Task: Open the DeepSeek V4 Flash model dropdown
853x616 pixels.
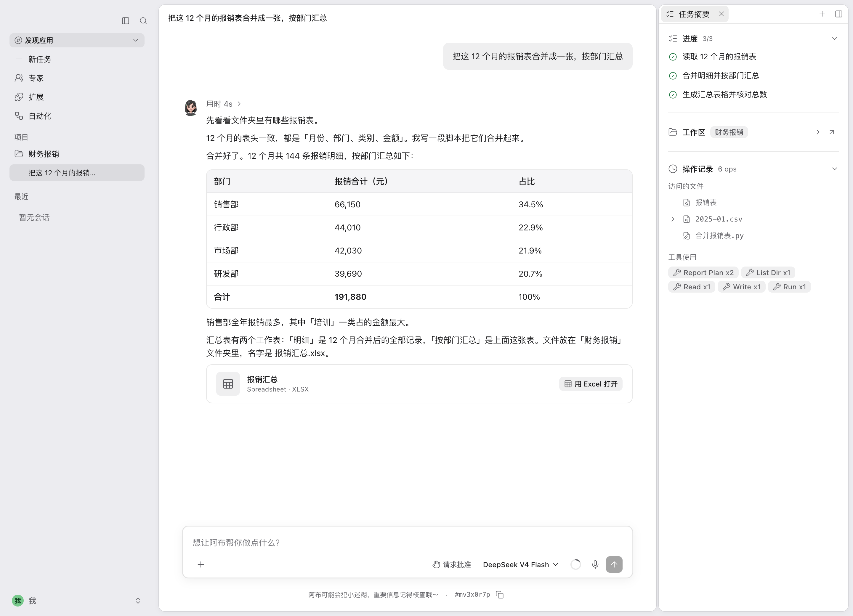Action: [520, 564]
